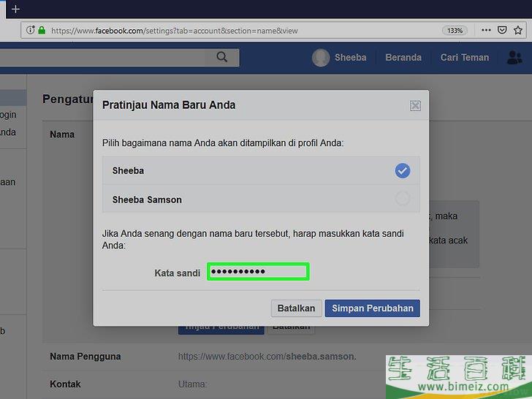Click the Facebook search magnifier icon
The height and width of the screenshot is (399, 532).
click(222, 57)
